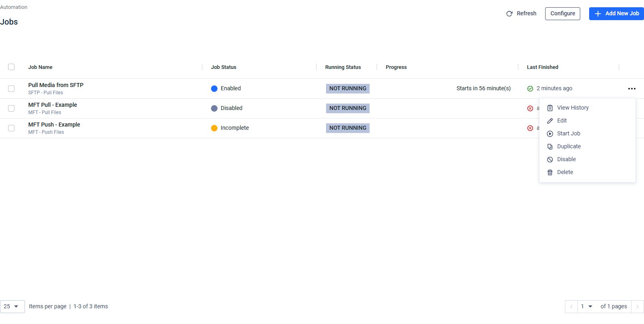Select Delete from the context menu

(587, 172)
